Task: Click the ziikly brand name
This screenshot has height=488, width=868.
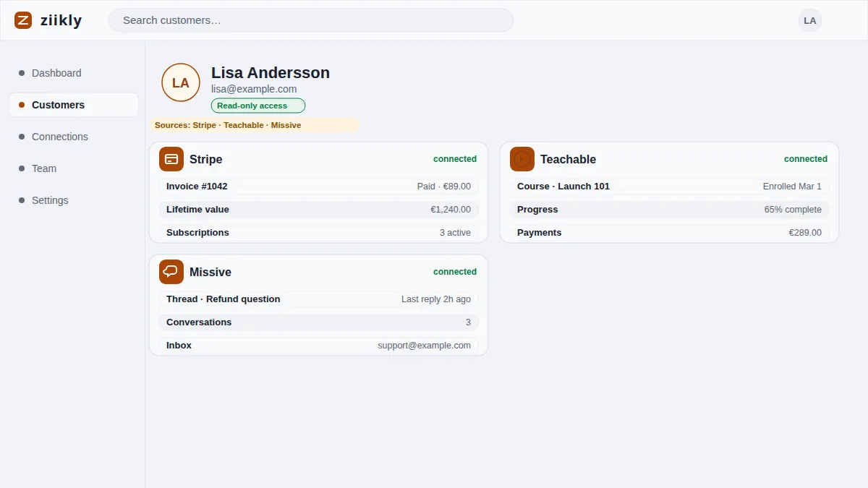Action: 61,20
